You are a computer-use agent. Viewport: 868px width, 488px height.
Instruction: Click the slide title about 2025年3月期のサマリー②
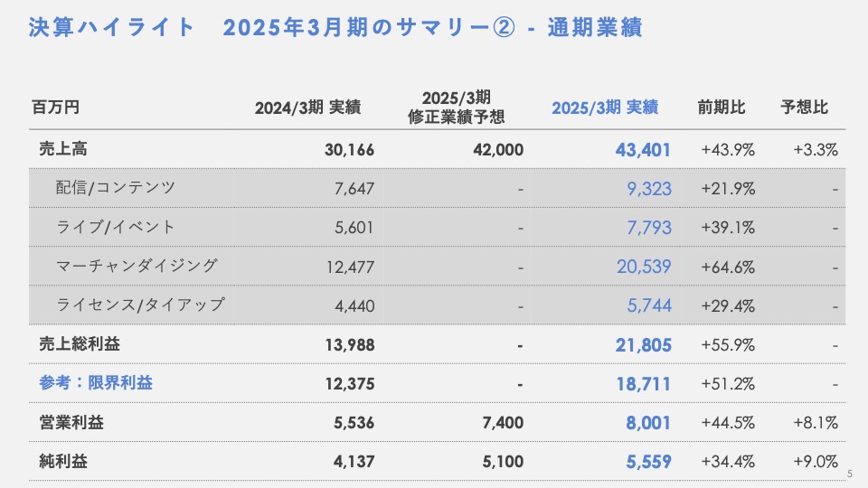tap(335, 28)
